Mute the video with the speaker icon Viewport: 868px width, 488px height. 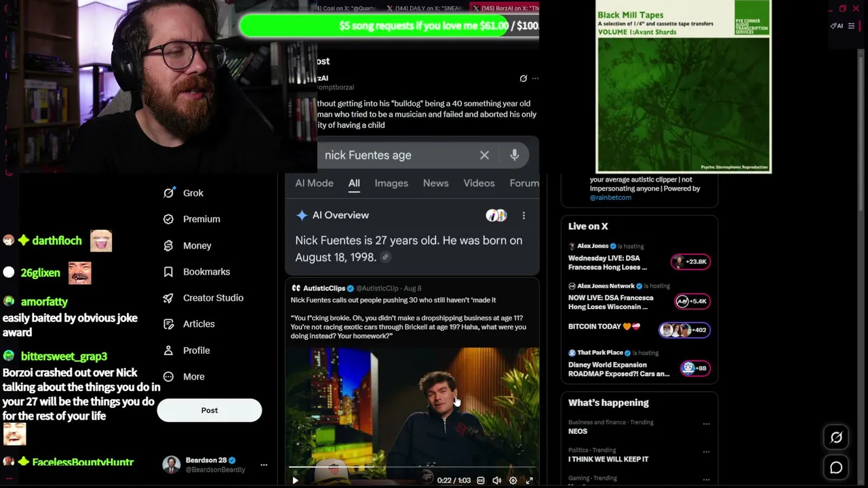point(497,481)
